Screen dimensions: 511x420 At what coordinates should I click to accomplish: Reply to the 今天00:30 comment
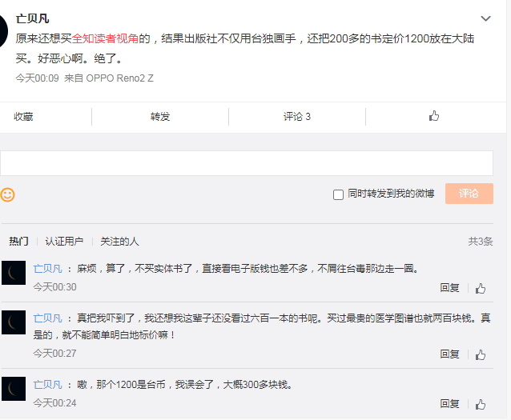449,288
